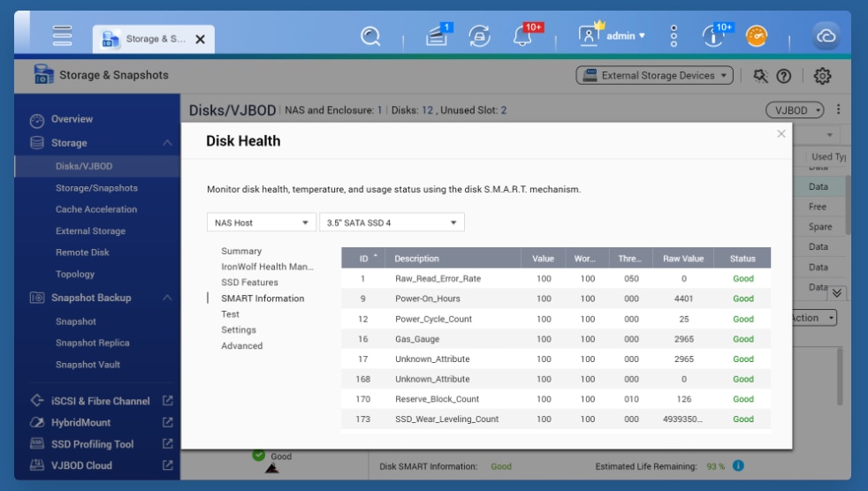Open the NAS Host dropdown
868x491 pixels.
(261, 223)
